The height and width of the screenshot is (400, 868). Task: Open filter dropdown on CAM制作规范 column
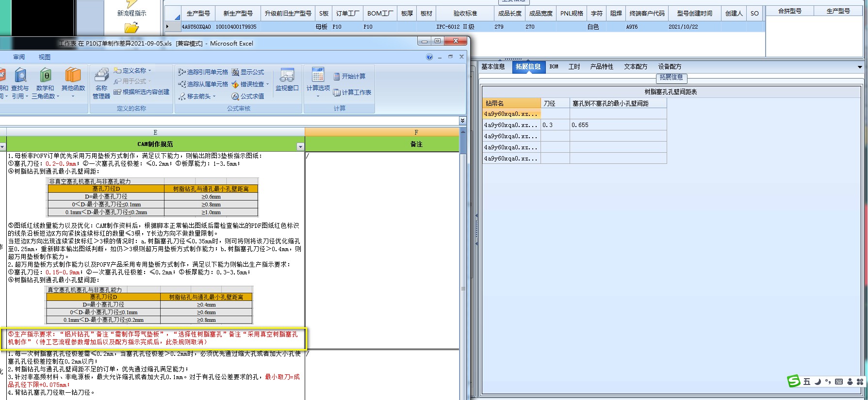(300, 146)
